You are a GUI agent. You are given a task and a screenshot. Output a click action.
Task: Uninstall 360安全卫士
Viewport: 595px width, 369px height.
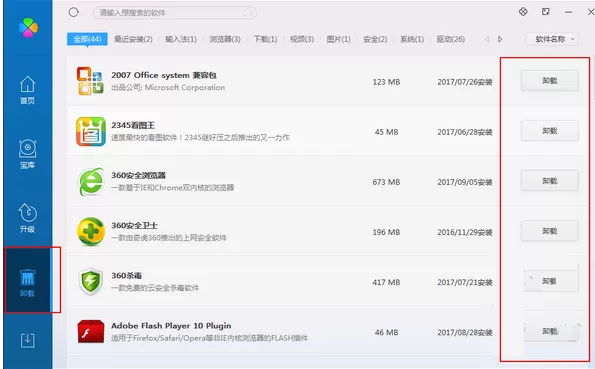tap(549, 231)
